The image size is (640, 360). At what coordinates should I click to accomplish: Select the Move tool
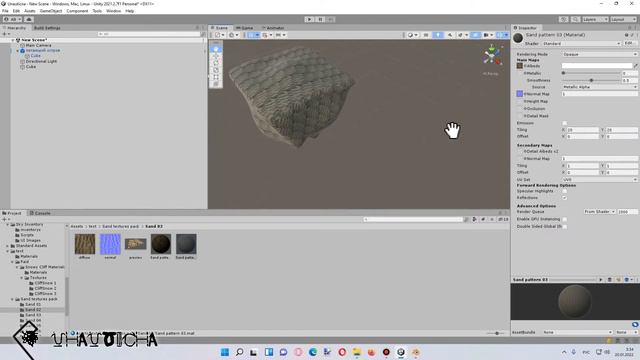[x=216, y=56]
